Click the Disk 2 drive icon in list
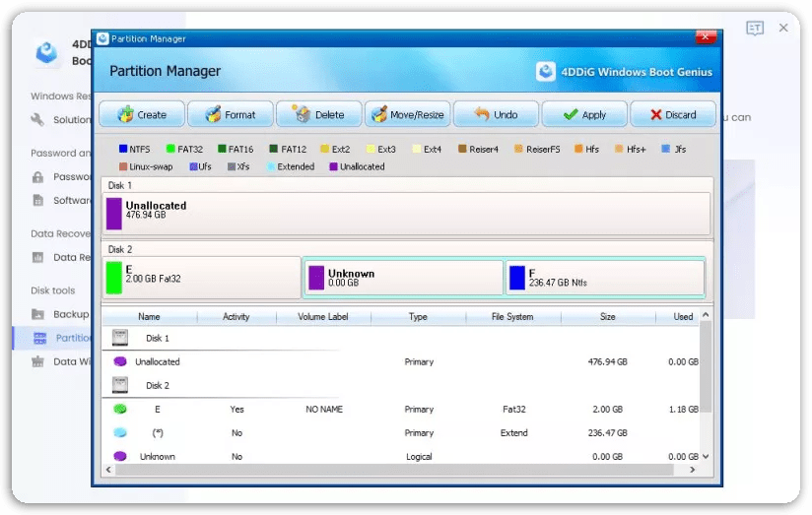Image resolution: width=812 pixels, height=515 pixels. [120, 385]
